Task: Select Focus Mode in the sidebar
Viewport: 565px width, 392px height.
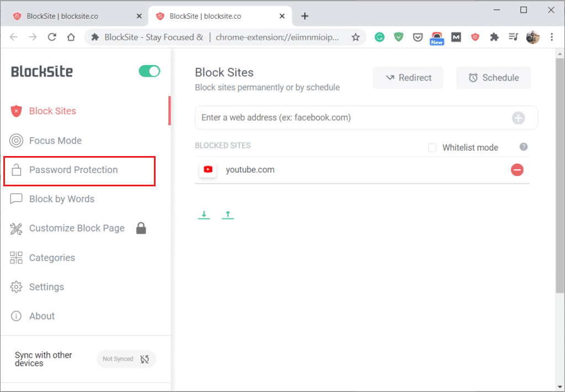Action: (55, 141)
